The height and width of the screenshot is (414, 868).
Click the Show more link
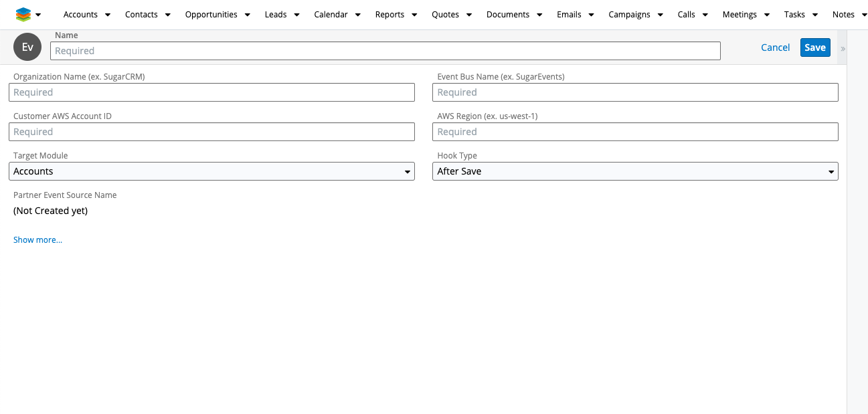point(37,239)
